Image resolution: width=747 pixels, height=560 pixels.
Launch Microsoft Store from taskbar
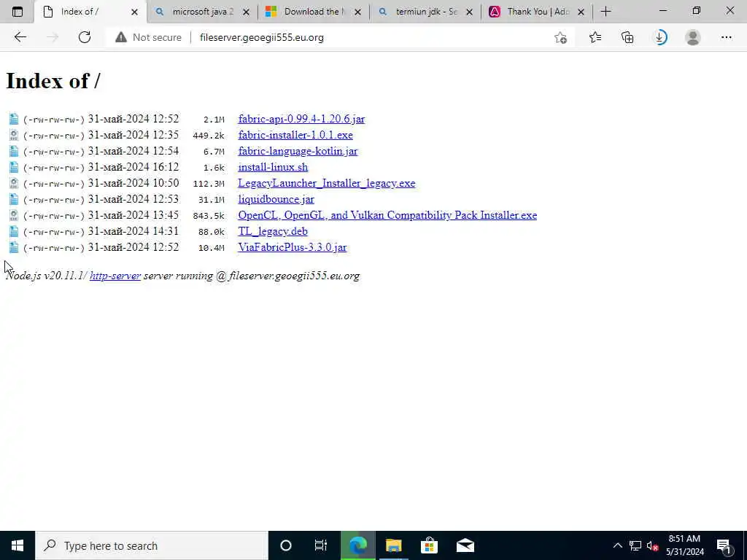pos(429,545)
